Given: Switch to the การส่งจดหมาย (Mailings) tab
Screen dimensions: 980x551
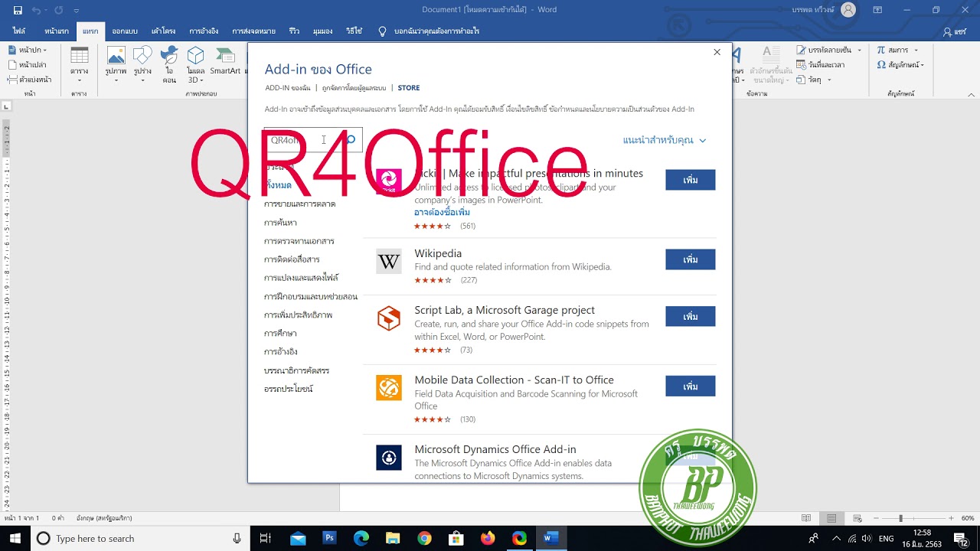Looking at the screenshot, I should coord(254,31).
